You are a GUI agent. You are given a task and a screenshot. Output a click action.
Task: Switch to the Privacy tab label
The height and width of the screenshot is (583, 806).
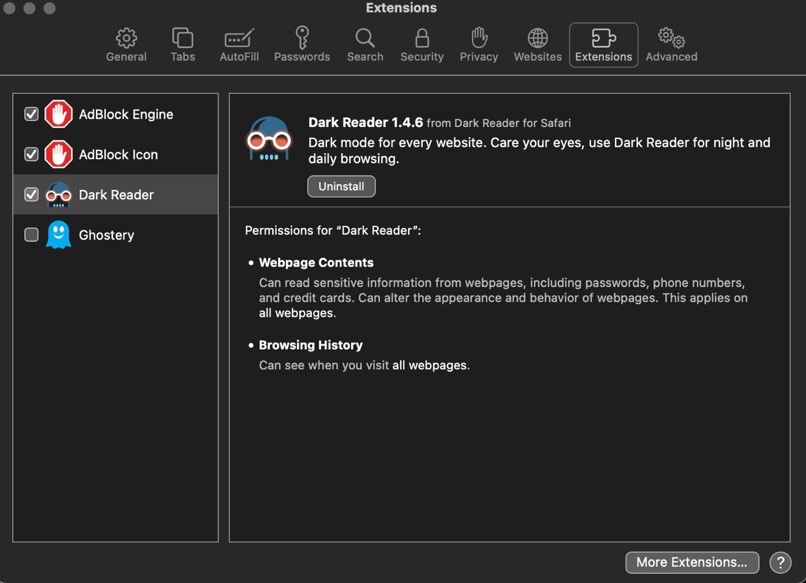[x=479, y=57]
